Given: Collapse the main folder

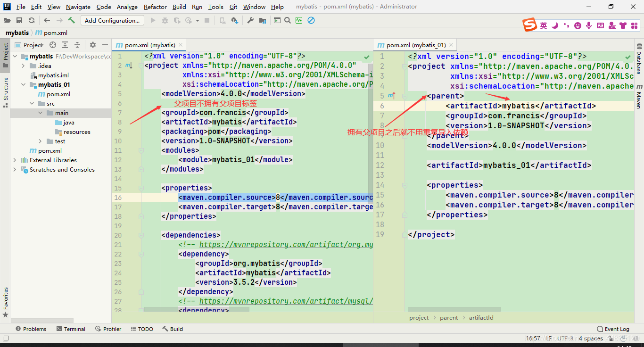Looking at the screenshot, I should [x=41, y=113].
